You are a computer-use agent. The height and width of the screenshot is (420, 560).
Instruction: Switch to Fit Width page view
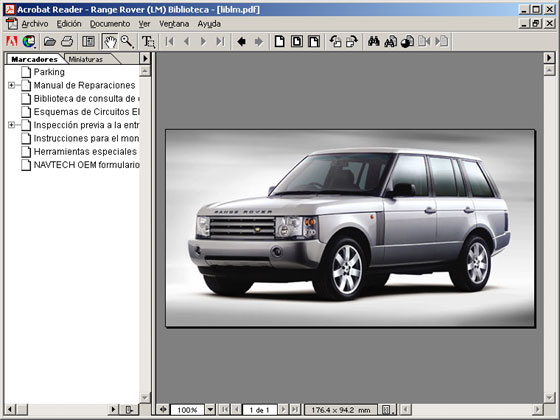[x=314, y=41]
